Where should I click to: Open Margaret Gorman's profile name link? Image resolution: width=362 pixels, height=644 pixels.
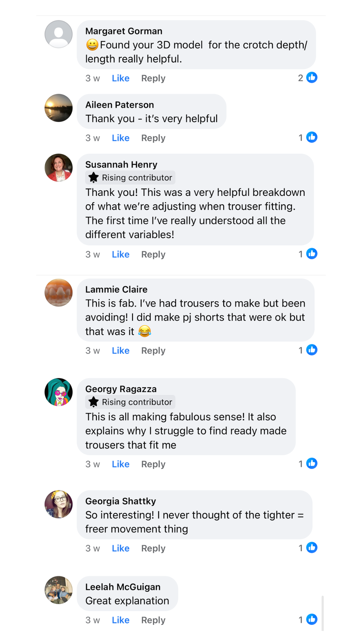[124, 31]
